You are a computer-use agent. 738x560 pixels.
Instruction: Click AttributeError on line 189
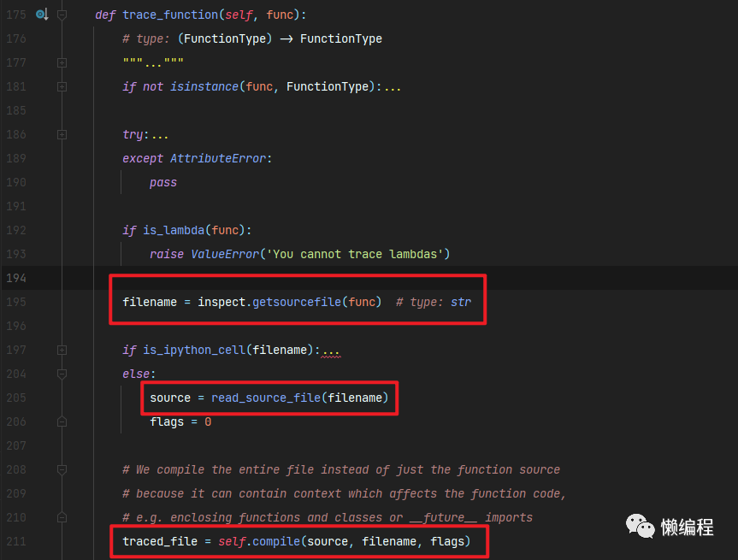pyautogui.click(x=218, y=158)
